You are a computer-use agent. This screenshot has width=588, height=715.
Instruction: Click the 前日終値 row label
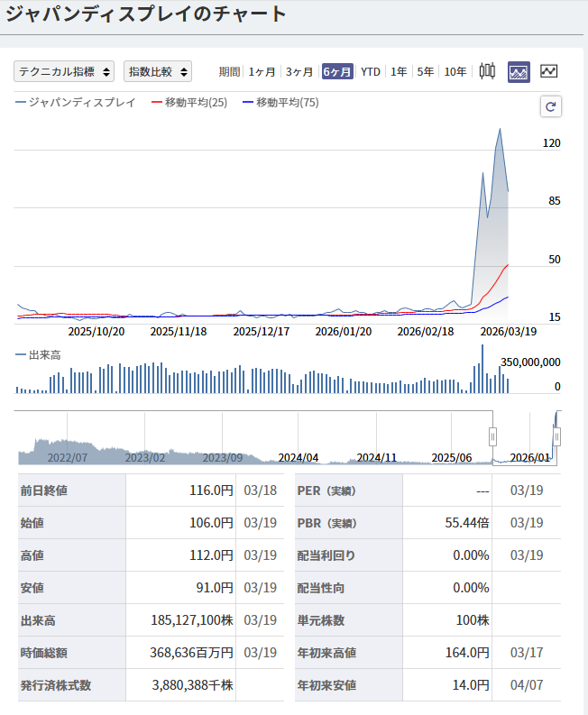[44, 490]
